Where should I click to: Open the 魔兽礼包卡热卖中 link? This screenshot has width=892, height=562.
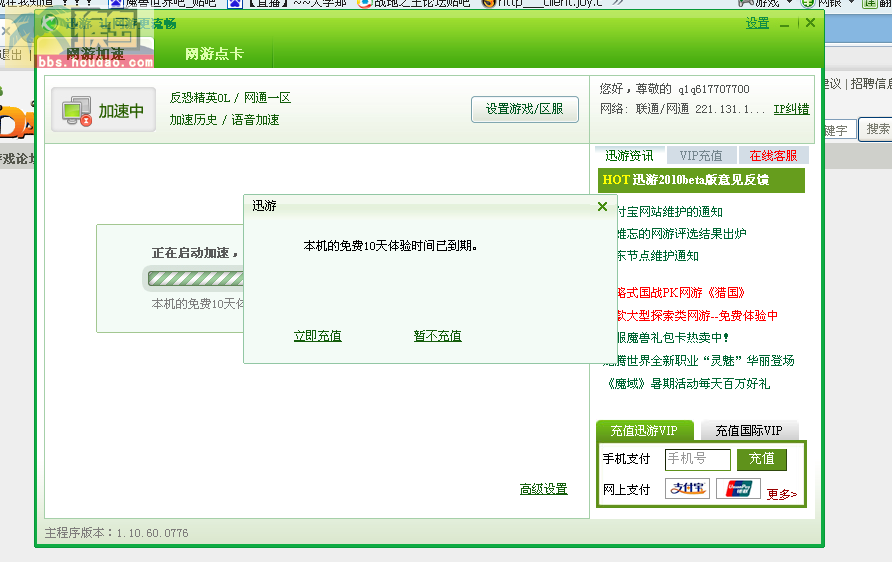672,338
